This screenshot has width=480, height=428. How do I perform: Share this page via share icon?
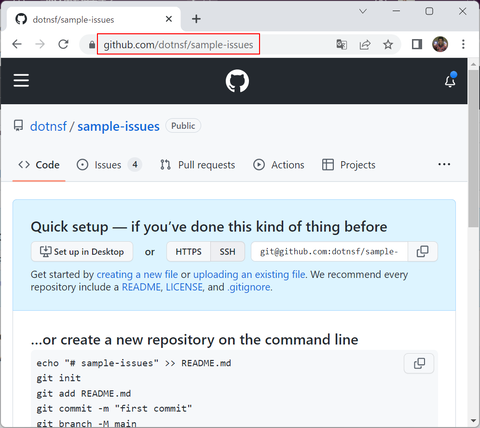click(365, 44)
